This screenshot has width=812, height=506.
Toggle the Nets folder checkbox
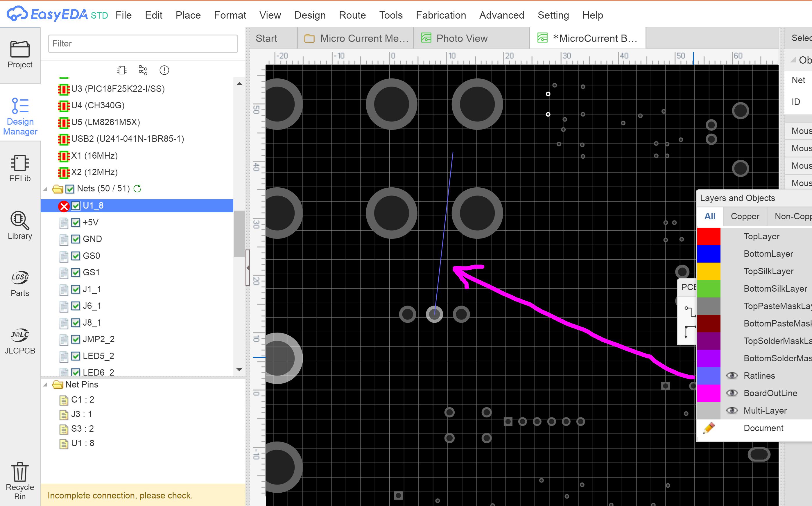[x=70, y=189]
